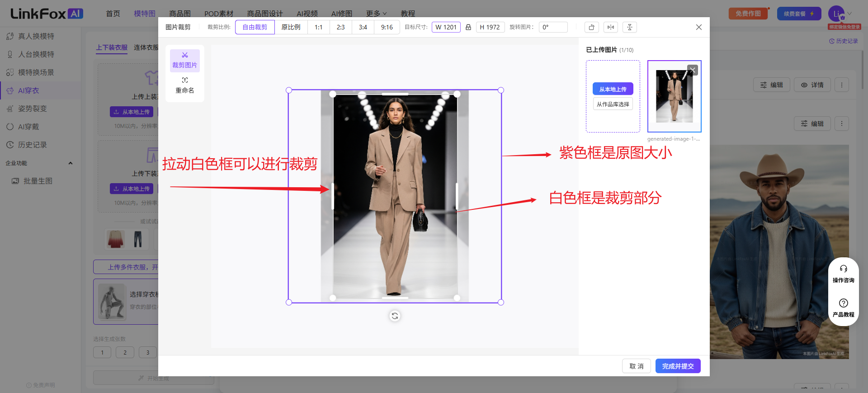Open the user avatar menu
Viewport: 868px width, 393px height.
tap(836, 14)
